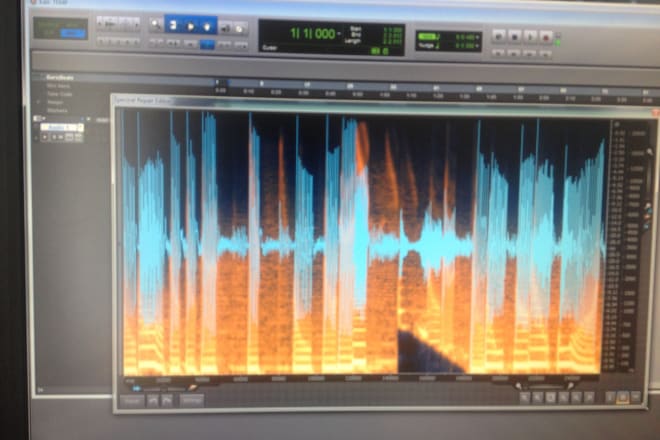
Task: Open the Grid value dropdown arrow
Action: 477,37
